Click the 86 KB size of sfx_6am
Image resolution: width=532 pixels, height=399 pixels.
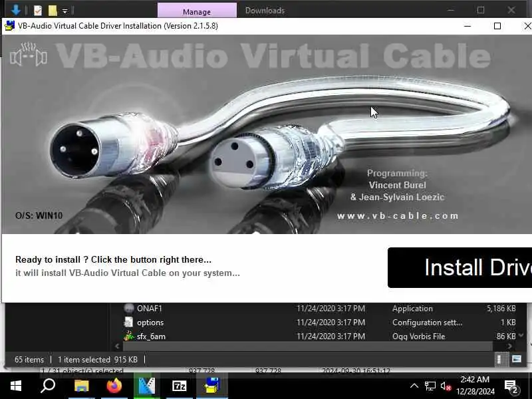point(506,336)
